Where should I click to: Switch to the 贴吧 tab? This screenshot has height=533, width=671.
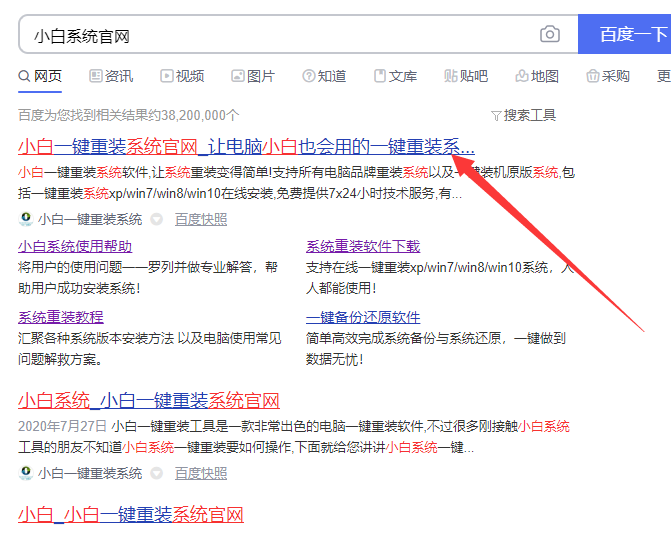click(x=466, y=76)
